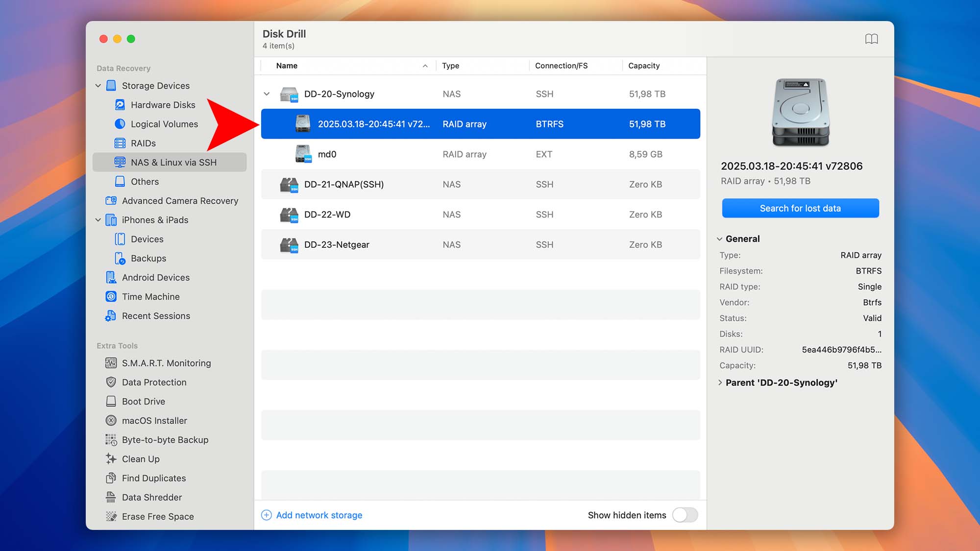The height and width of the screenshot is (551, 980).
Task: Select the 2025.03.18-20:45:41 RAID array row
Action: [x=480, y=124]
